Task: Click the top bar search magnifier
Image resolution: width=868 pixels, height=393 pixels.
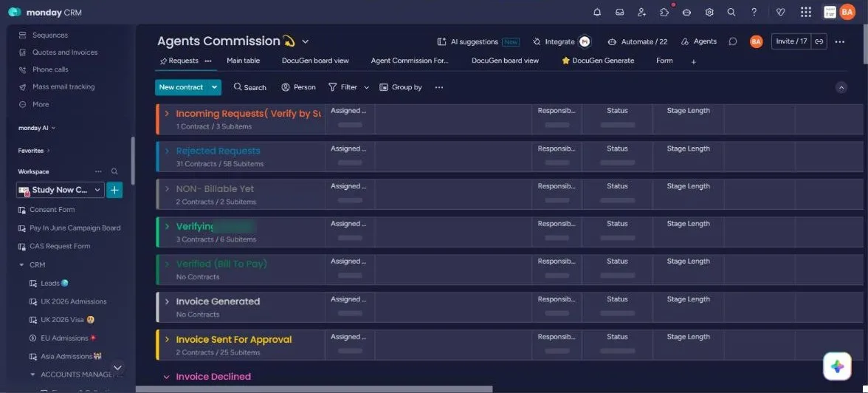Action: pos(731,13)
